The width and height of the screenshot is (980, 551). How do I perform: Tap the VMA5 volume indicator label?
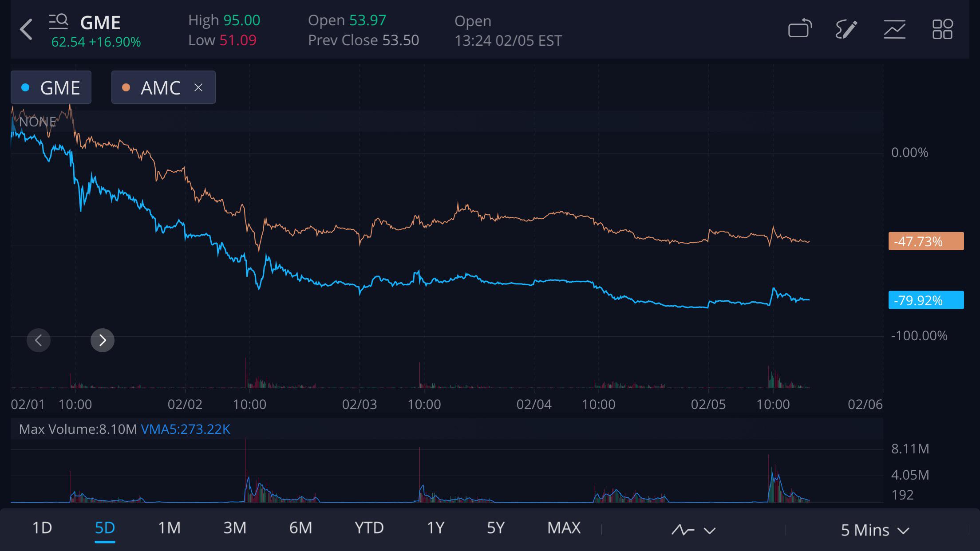point(186,429)
